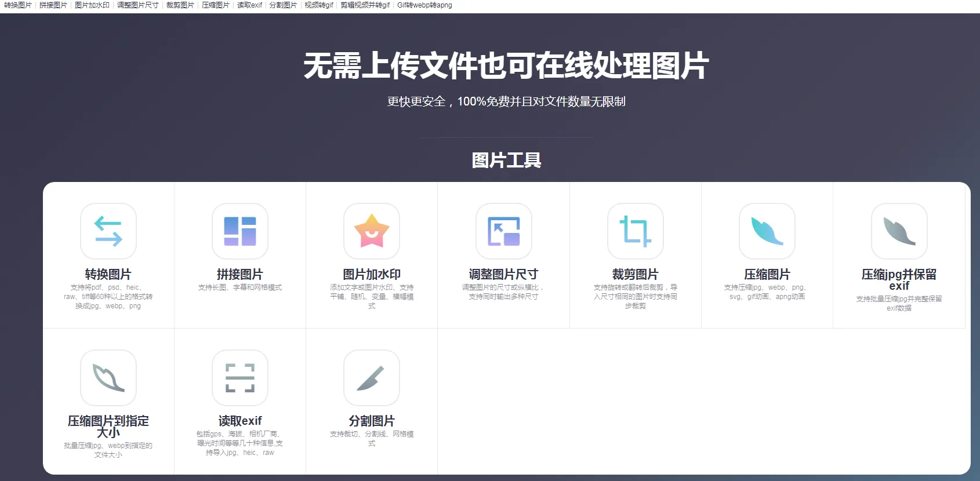Click the 拼接图片 card title

(240, 274)
